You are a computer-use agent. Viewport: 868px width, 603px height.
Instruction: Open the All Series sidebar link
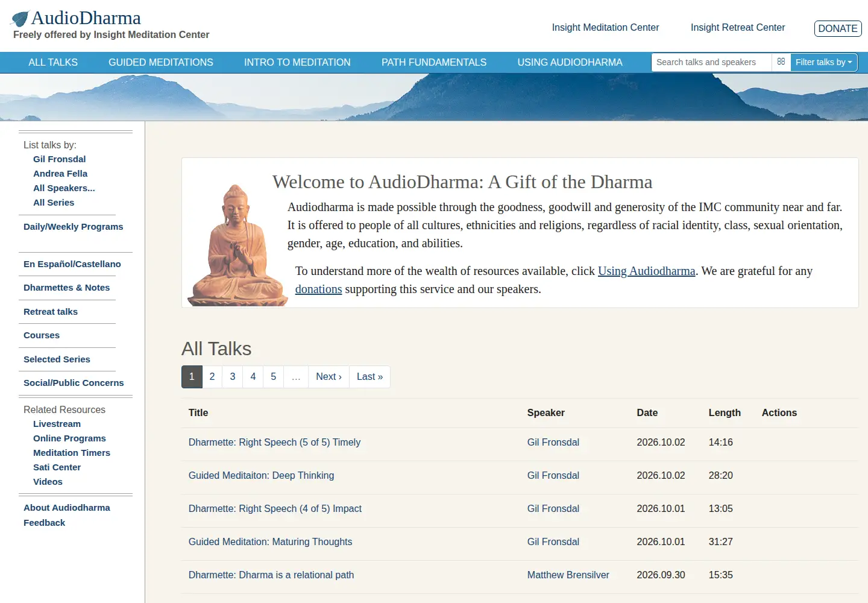54,203
